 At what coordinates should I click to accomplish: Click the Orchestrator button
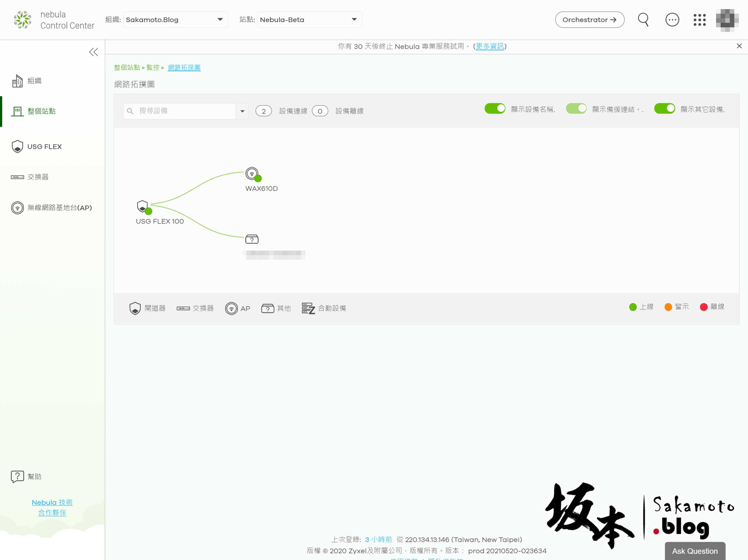click(x=589, y=20)
